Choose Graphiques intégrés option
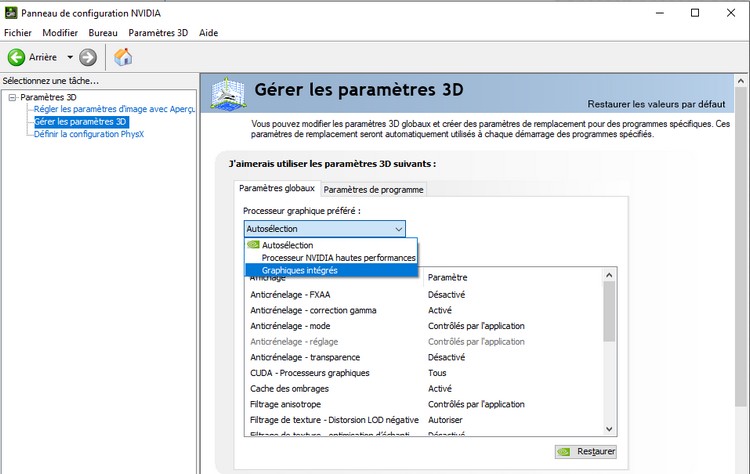 [331, 270]
